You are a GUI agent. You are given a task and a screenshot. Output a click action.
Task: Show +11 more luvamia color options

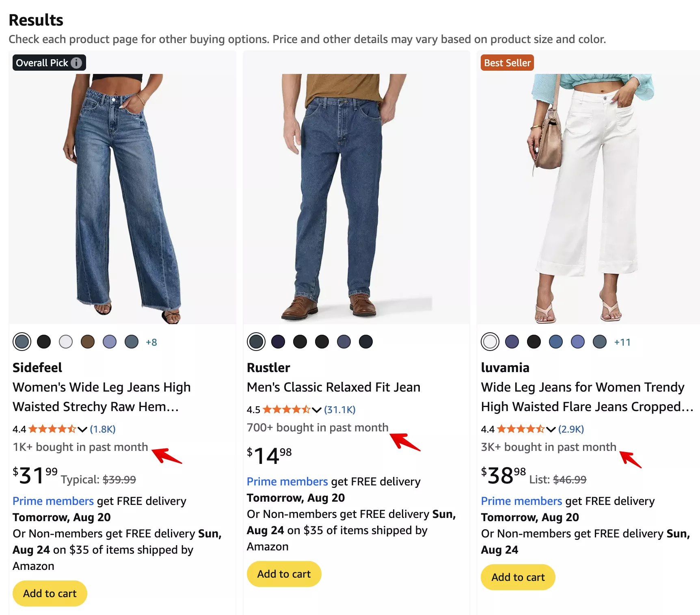pyautogui.click(x=622, y=342)
